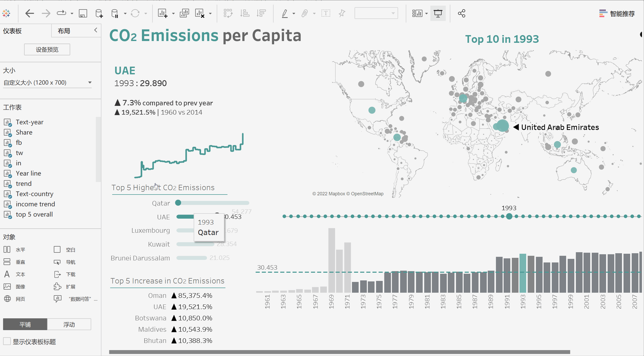Click the 网页 web page object

(14, 299)
